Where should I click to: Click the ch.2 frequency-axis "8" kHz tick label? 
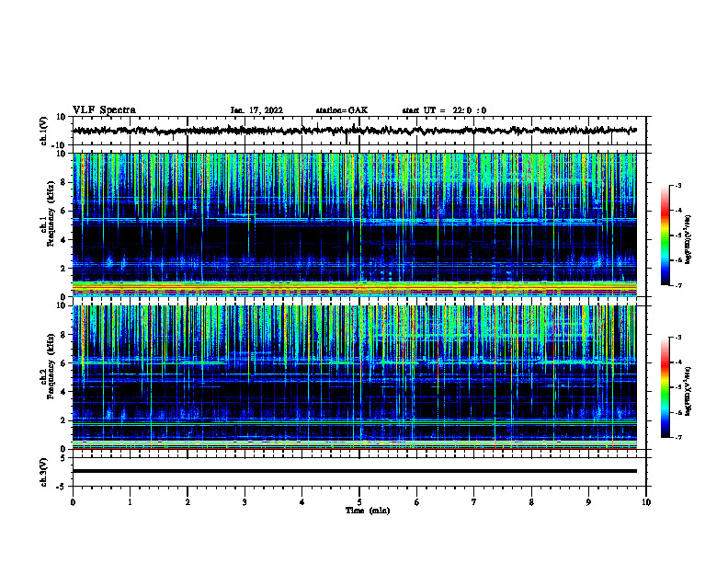(63, 335)
